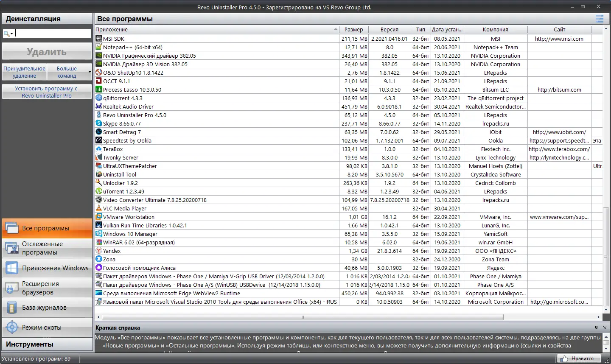Open the База журналов section

(x=47, y=308)
